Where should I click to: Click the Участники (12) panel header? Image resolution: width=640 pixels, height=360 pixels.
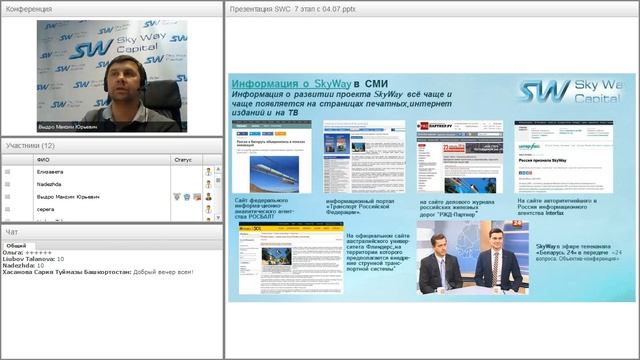click(x=112, y=146)
